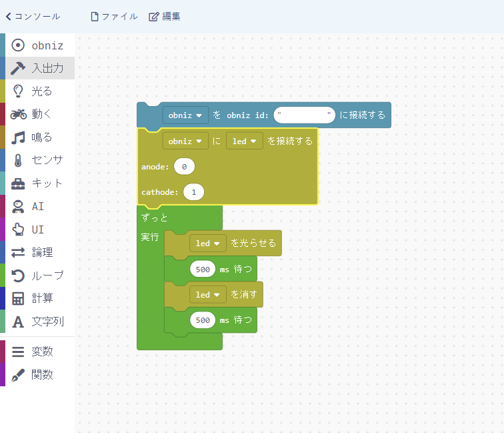Viewport: 504px width, 433px height.
Task: Select the に接続する block text
Action: click(362, 115)
